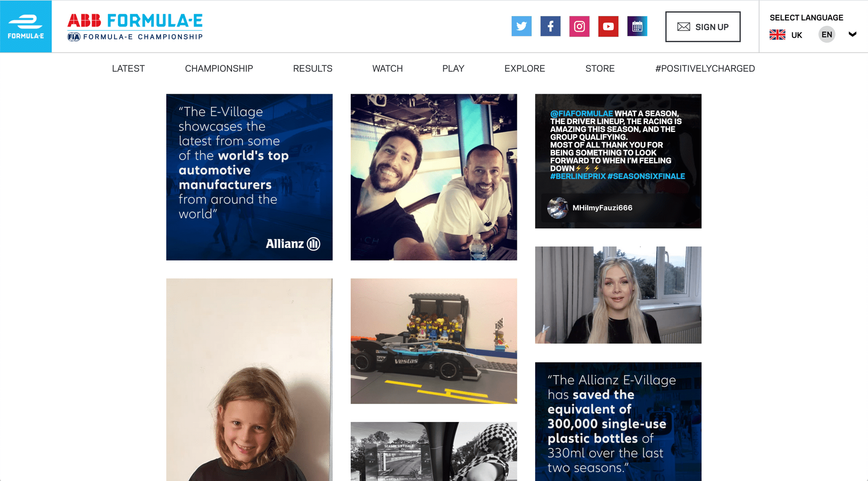868x481 pixels.
Task: Open the blonde woman video thumbnail
Action: click(618, 295)
